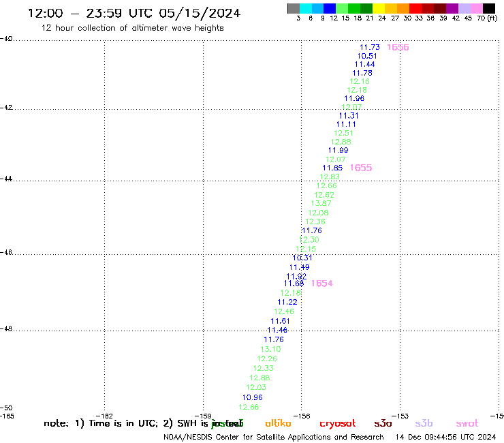
Task: Select the green value 12.33
Action: pyautogui.click(x=264, y=368)
